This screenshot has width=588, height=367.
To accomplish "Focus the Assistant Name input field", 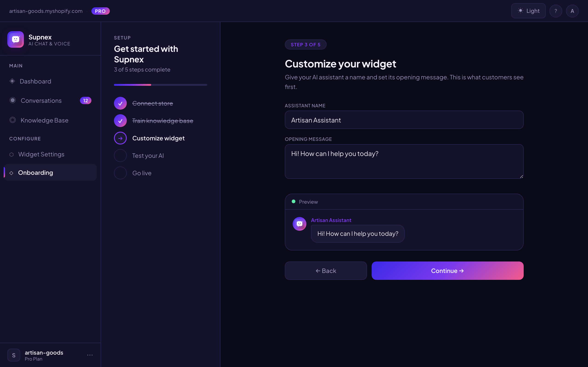I will 404,120.
